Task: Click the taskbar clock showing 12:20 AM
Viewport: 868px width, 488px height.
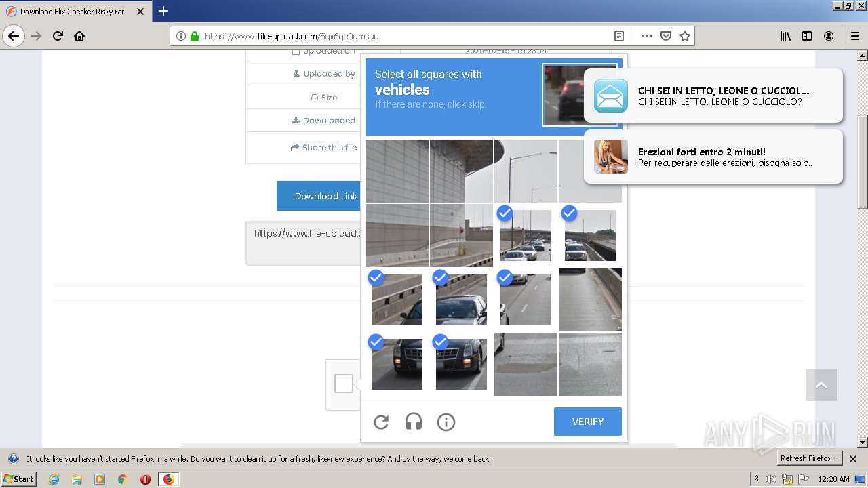Action: 833,479
